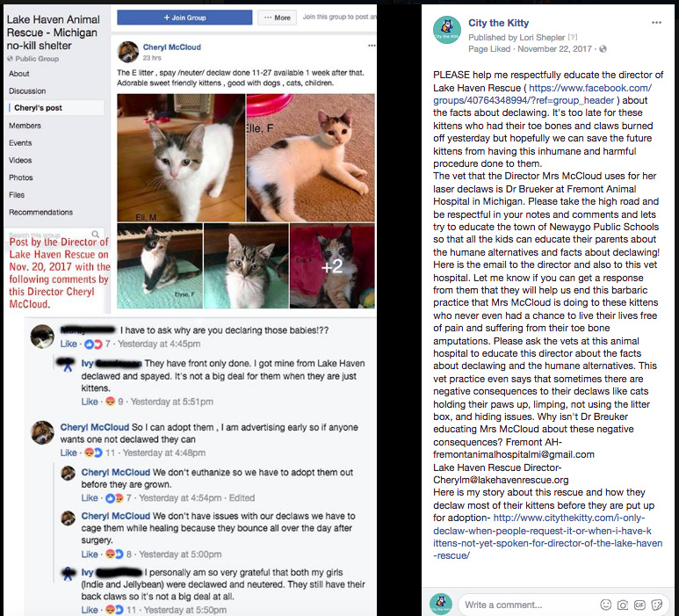Open the +2 more photos thumbnail
This screenshot has width=679, height=616.
click(x=332, y=266)
